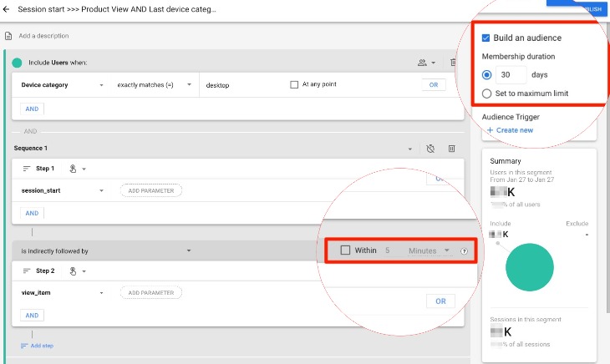Open the view_item event dropdown
The image size is (610, 364).
tap(62, 293)
